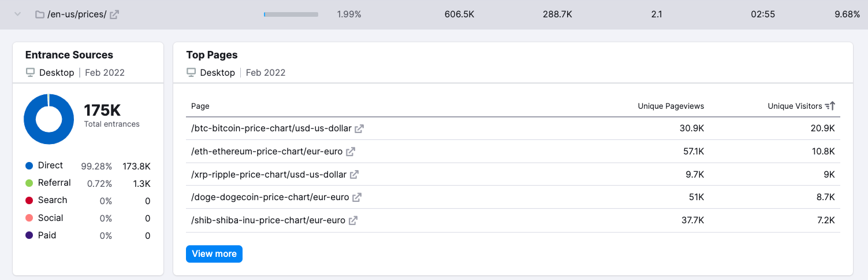Screen dimensions: 868x280
Task: Click the blue donut chart of entrances
Action: [49, 119]
